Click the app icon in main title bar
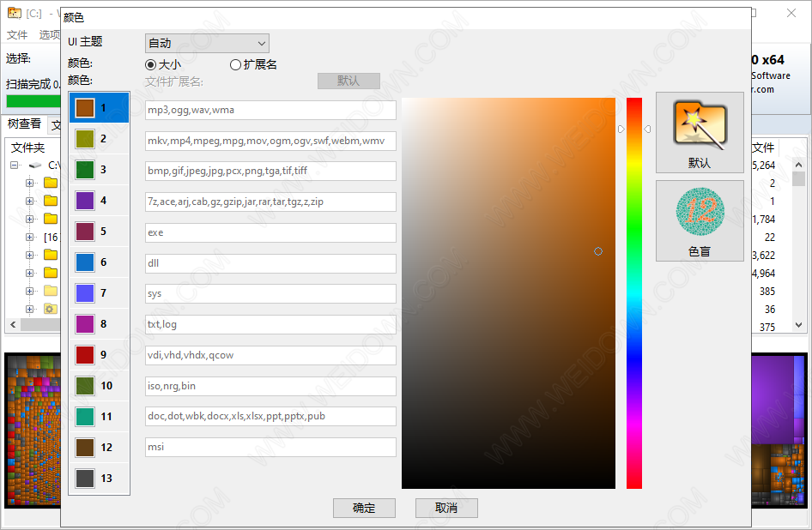The image size is (812, 530). [15, 13]
